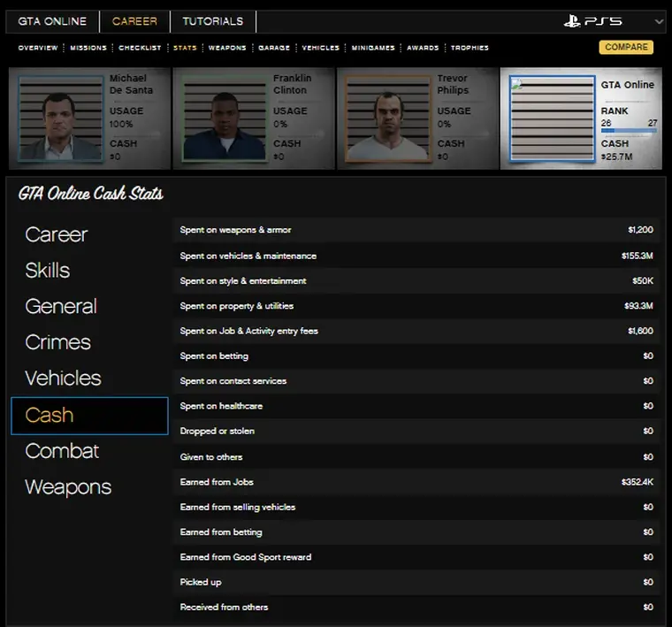Go to the OVERVIEW submenu

click(x=38, y=48)
